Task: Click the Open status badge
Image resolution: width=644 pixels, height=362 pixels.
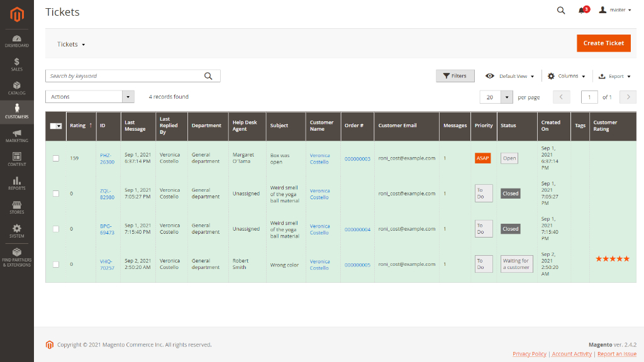Action: [509, 158]
